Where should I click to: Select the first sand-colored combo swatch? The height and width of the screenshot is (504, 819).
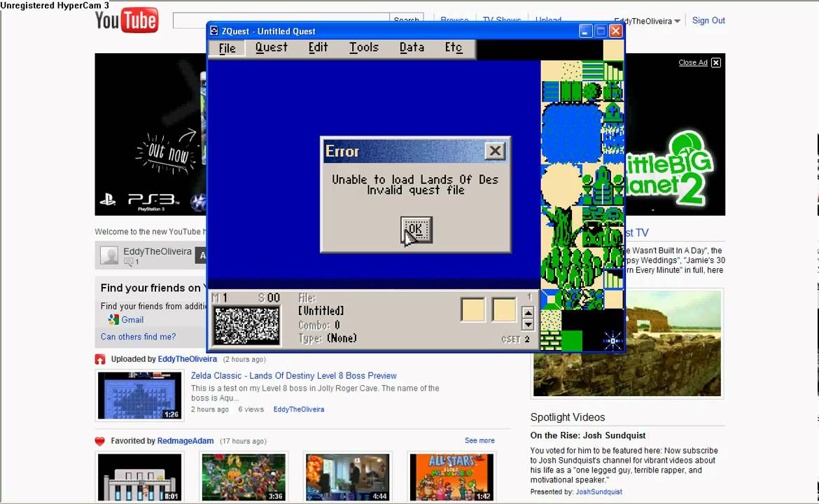472,309
